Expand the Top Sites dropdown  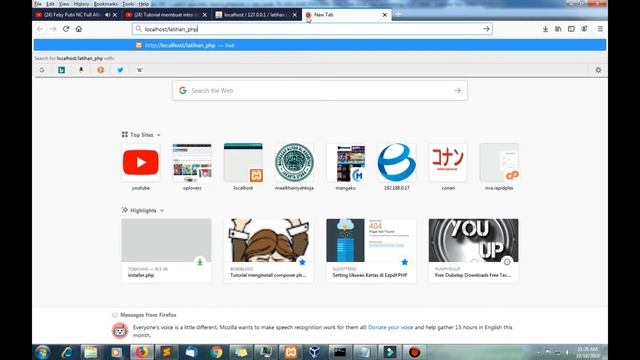(159, 135)
